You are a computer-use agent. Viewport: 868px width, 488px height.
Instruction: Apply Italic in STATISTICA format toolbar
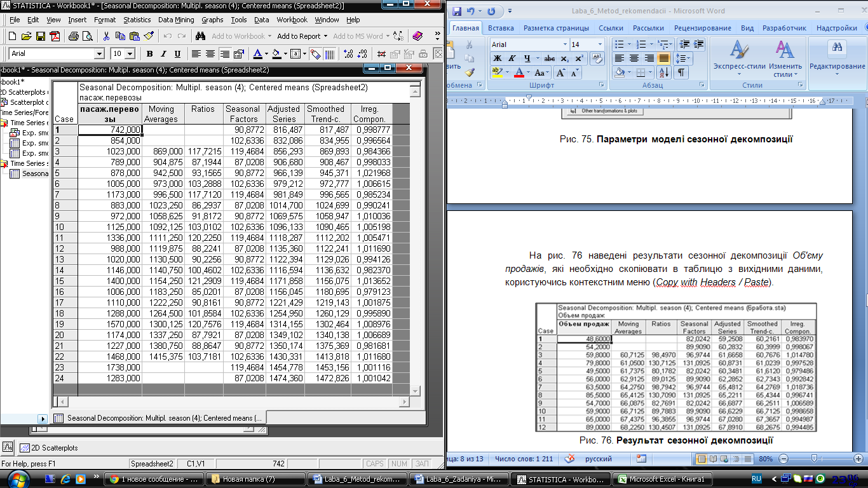pos(163,54)
